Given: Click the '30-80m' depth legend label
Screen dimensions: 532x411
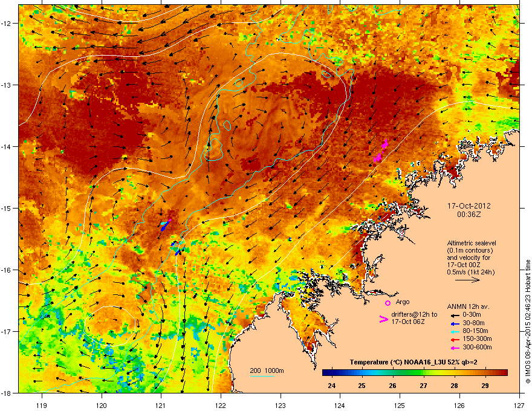Looking at the screenshot, I should coord(473,323).
